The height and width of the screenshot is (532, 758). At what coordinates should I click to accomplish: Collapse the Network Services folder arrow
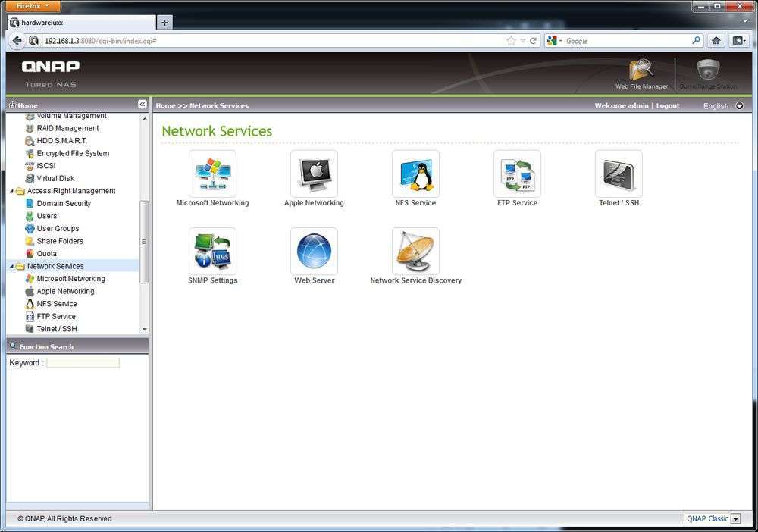tap(11, 267)
